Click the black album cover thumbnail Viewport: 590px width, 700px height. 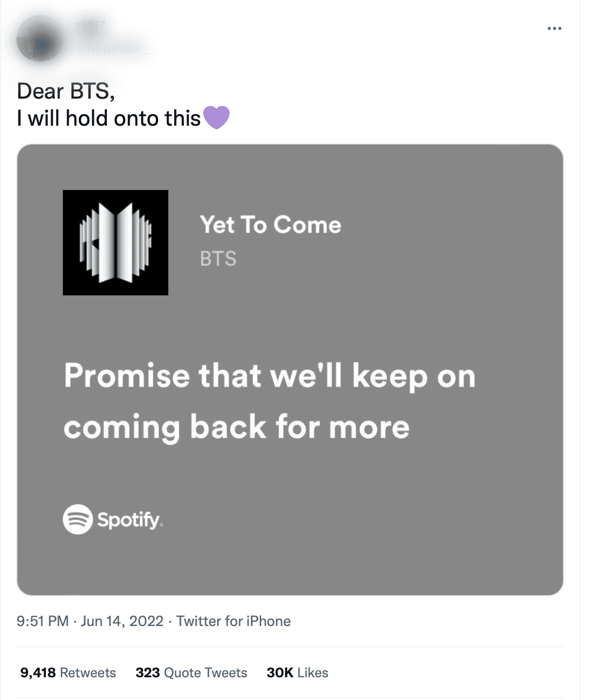tap(114, 241)
